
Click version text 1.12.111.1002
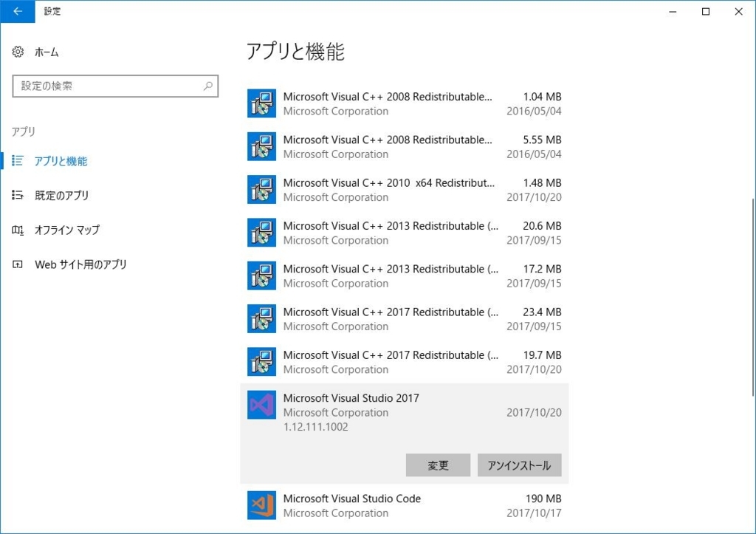coord(316,427)
